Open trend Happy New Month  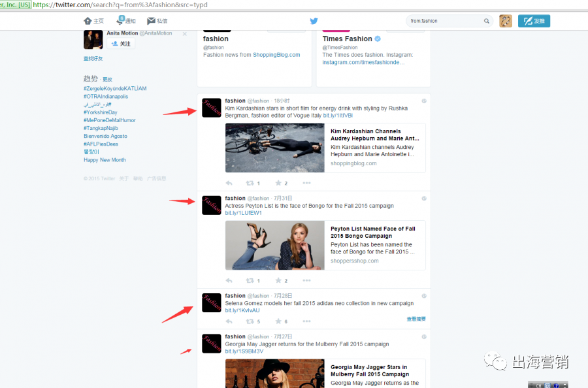(x=105, y=159)
